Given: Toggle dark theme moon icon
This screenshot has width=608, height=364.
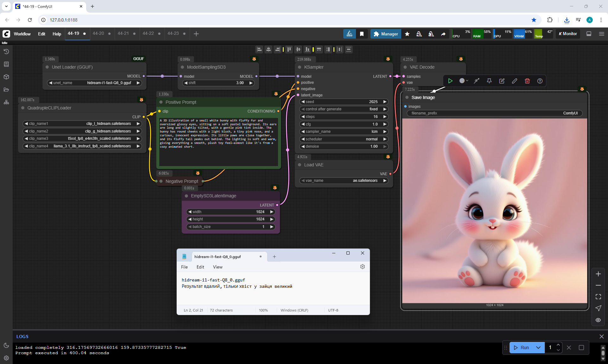Looking at the screenshot, I should click(x=6, y=345).
